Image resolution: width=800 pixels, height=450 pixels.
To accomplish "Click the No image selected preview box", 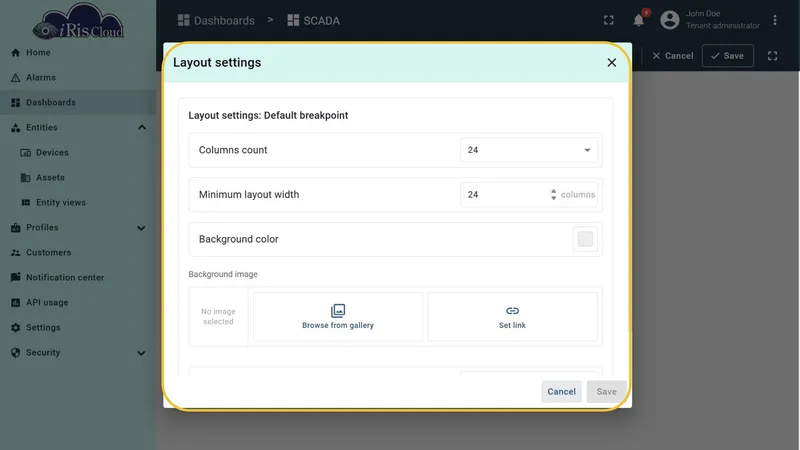I will pos(218,317).
